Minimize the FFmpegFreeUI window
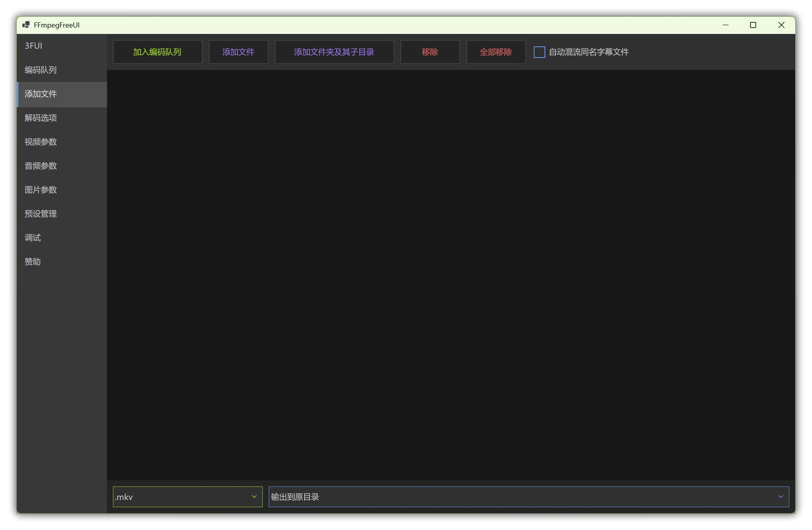Screen dimensions: 812x530 point(725,25)
